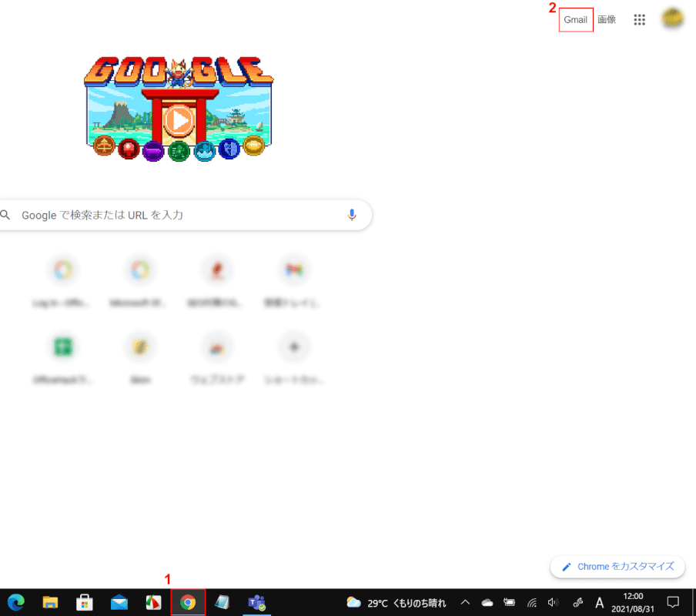This screenshot has width=696, height=616.
Task: Show hidden system tray icons
Action: [465, 602]
